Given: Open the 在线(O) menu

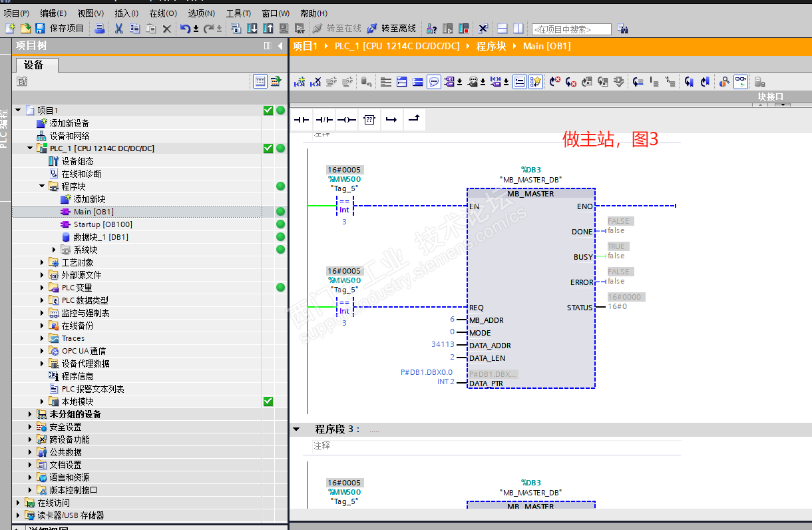Looking at the screenshot, I should click(162, 13).
